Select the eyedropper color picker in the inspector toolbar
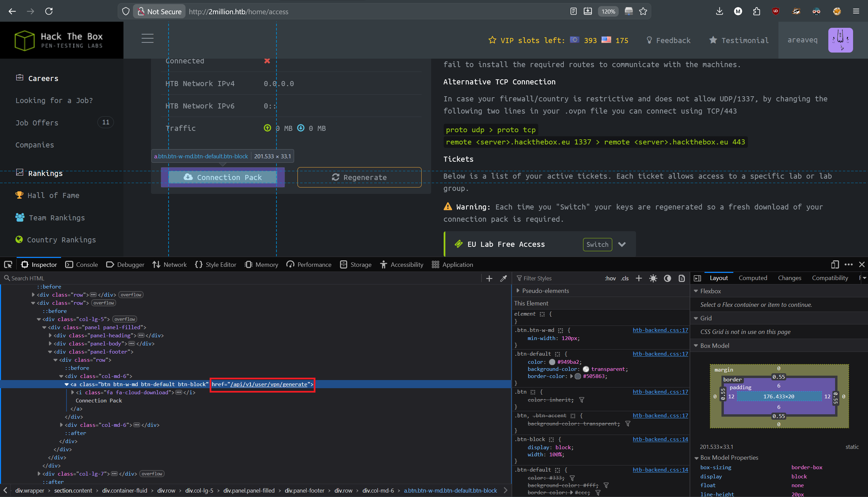Image resolution: width=868 pixels, height=497 pixels. click(504, 278)
